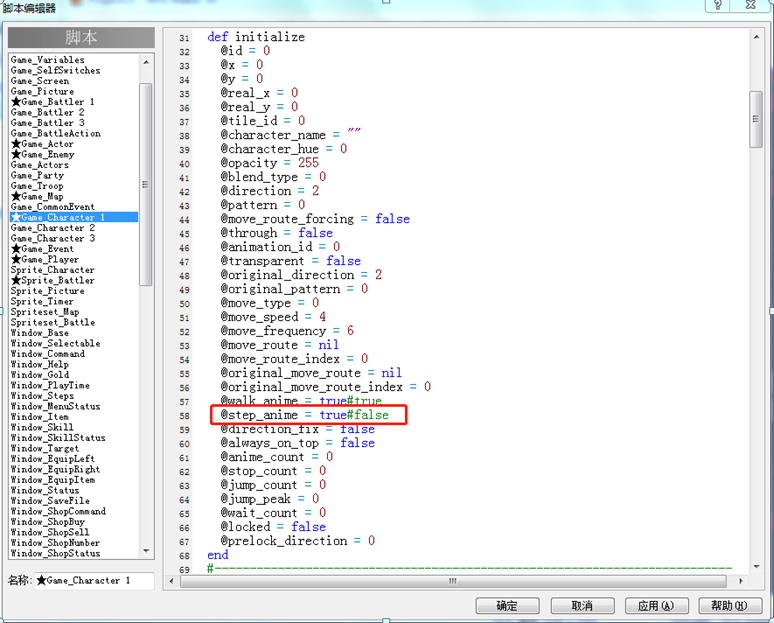Select starred Game_Battler 1 script
The width and height of the screenshot is (774, 623).
coord(52,102)
